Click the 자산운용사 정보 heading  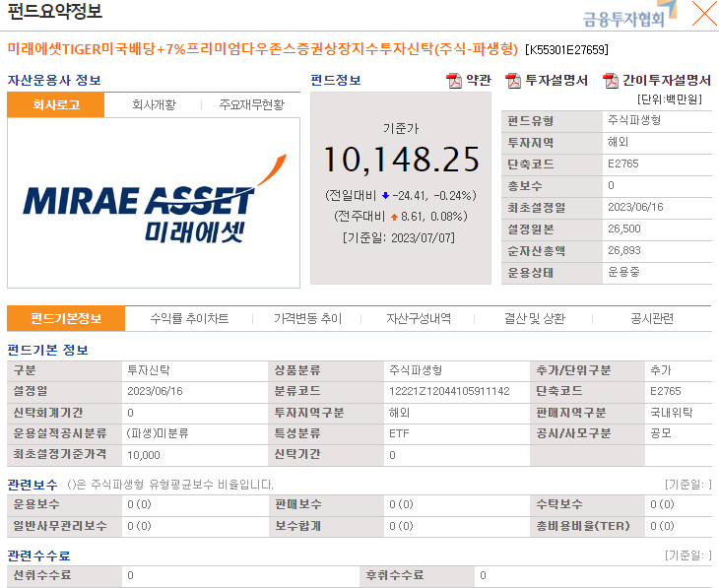(x=54, y=80)
